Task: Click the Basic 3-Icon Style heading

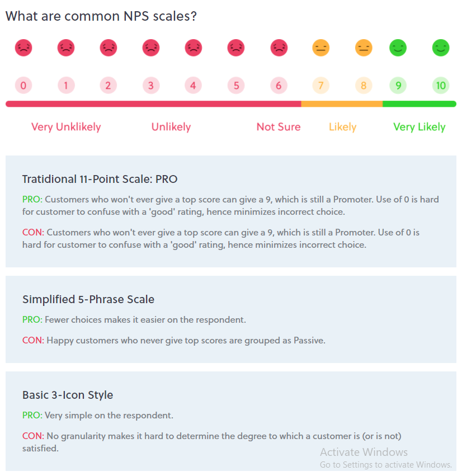Action: tap(68, 395)
